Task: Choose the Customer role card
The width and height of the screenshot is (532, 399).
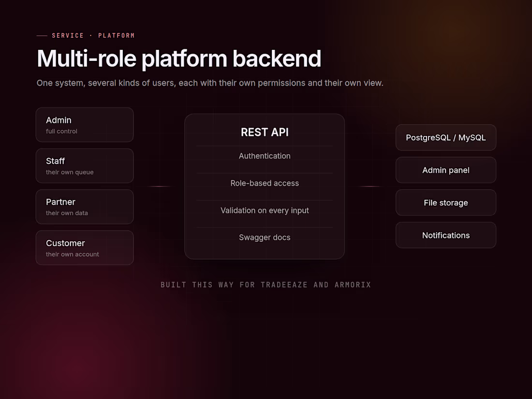Action: 85,248
